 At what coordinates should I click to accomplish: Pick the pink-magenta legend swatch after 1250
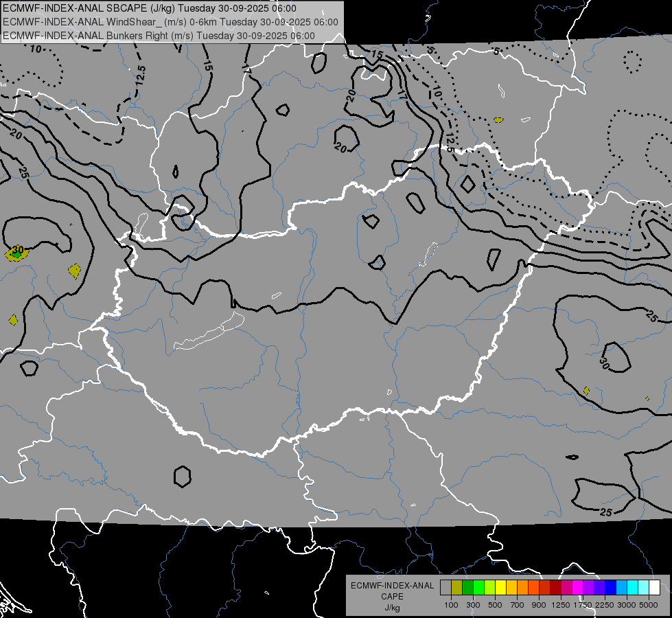566,587
